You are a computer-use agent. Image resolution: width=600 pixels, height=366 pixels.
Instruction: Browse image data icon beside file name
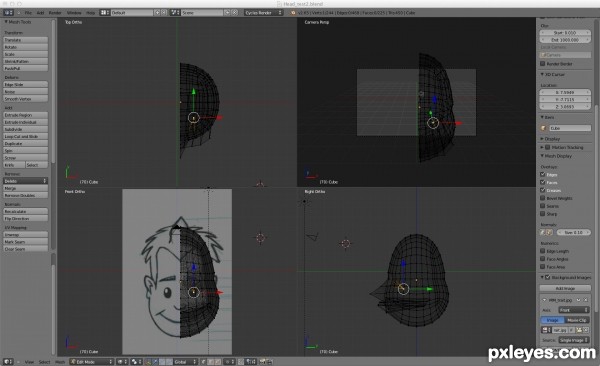pos(546,330)
